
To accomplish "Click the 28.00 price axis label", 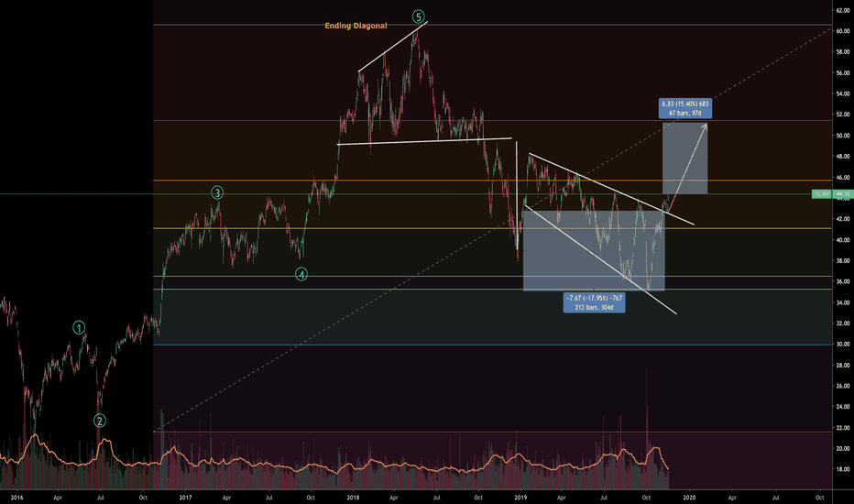I will 843,365.
